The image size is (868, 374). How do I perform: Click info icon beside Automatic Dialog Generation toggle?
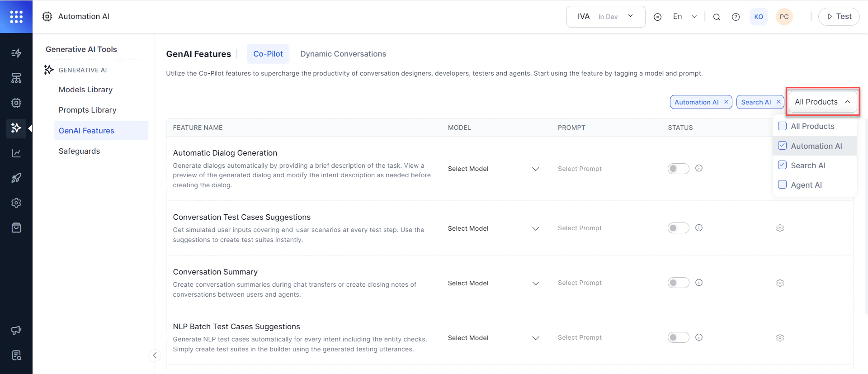click(x=699, y=168)
